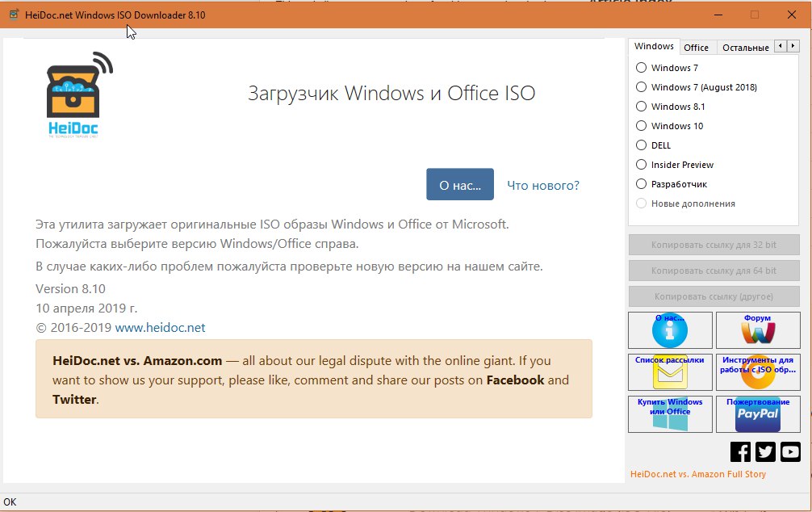This screenshot has height=512, width=812.
Task: Click the blue О нас... button
Action: [x=460, y=184]
